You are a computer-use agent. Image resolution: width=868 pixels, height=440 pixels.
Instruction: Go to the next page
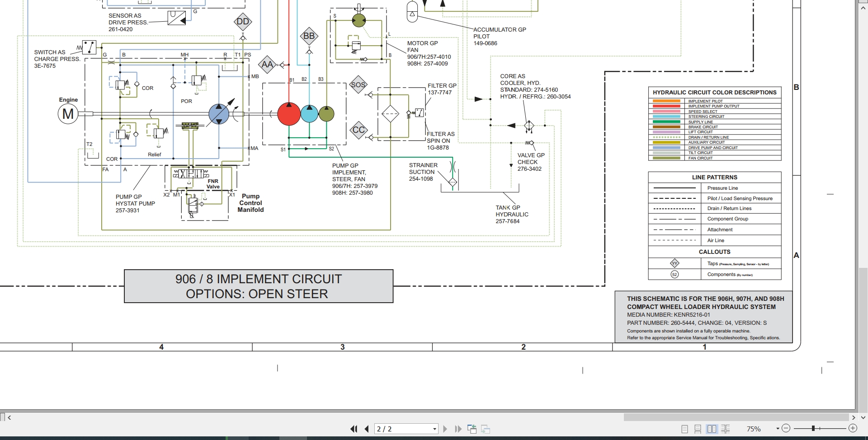[x=445, y=429]
